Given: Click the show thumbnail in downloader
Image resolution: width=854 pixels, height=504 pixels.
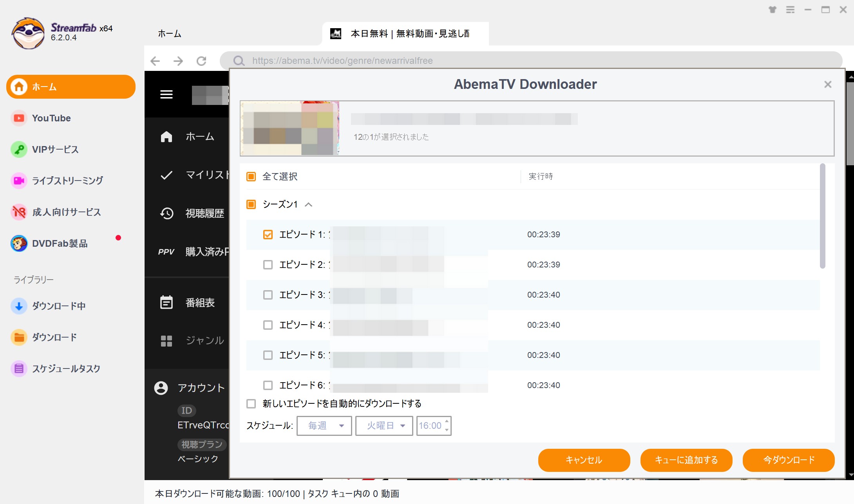Looking at the screenshot, I should point(289,128).
